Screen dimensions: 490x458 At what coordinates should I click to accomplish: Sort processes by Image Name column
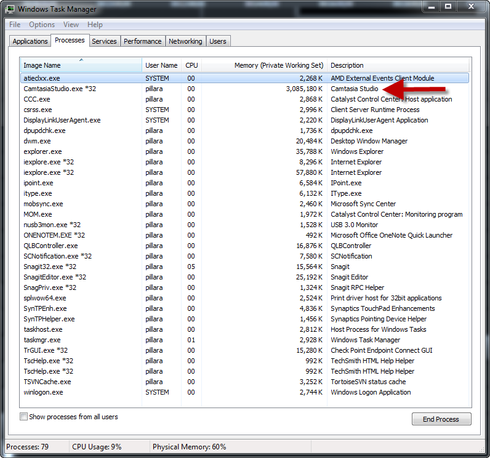tap(81, 65)
